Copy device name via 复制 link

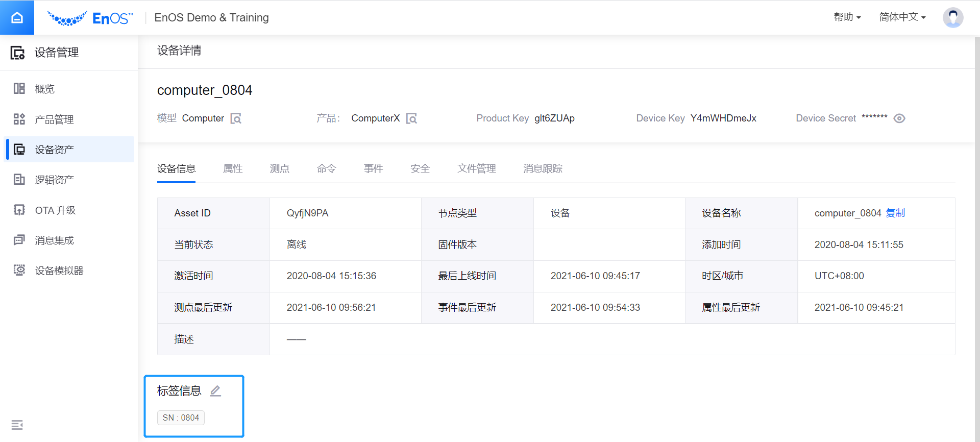[x=895, y=213]
